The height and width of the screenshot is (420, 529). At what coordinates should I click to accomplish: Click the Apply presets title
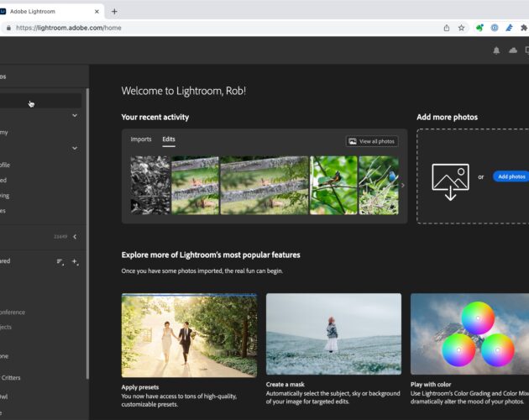tap(140, 387)
